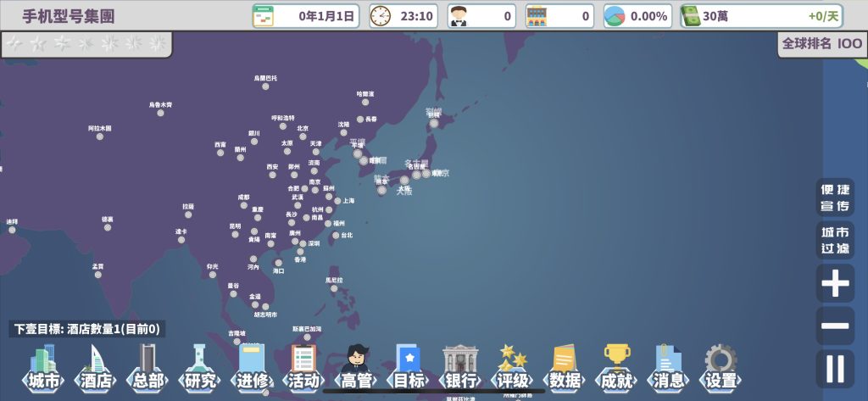
Task: Go to the 评级 star rating menu
Action: click(x=512, y=368)
